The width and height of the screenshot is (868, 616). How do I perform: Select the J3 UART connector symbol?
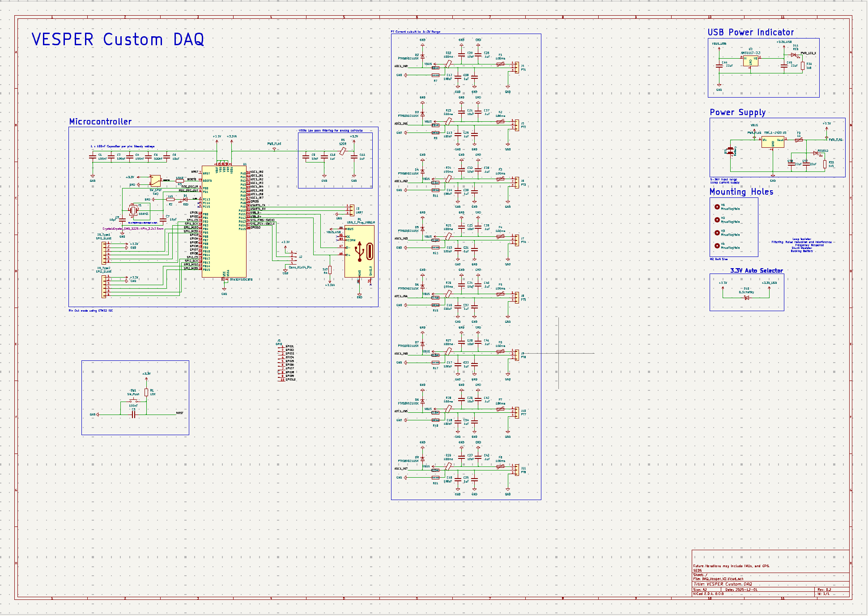tap(351, 210)
